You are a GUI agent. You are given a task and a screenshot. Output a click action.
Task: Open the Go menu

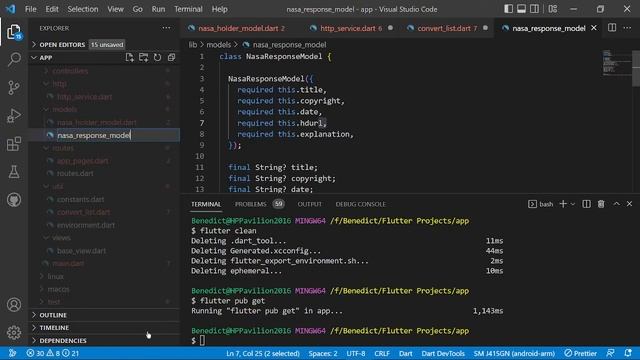pyautogui.click(x=137, y=9)
